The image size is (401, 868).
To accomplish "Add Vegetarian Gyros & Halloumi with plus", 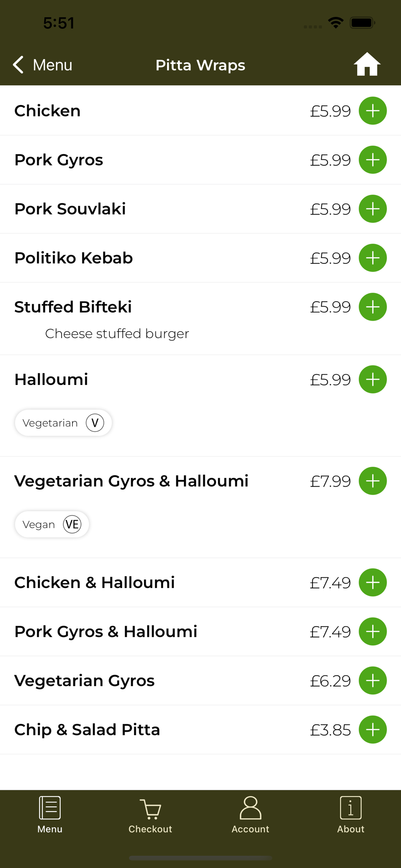I will pyautogui.click(x=372, y=481).
